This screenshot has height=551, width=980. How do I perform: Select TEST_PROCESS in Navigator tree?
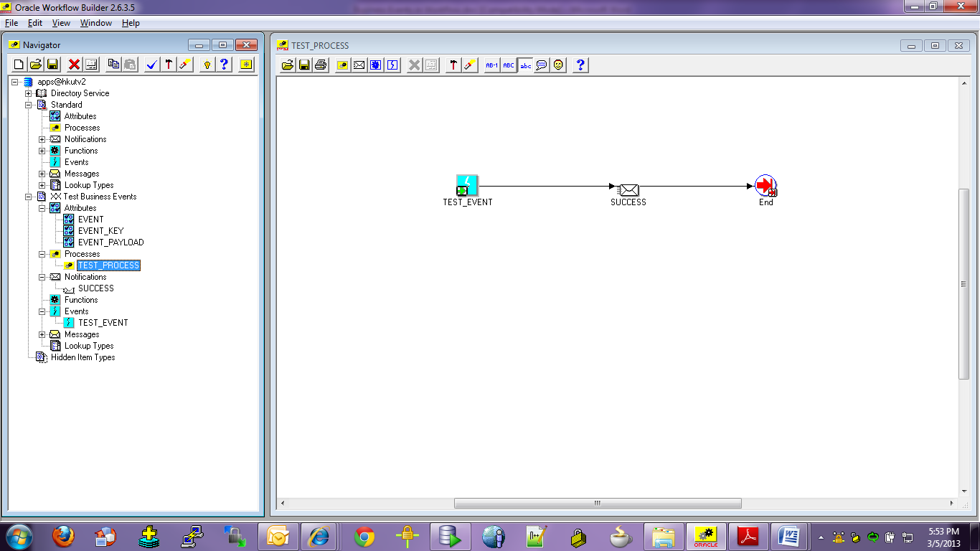[x=108, y=265]
